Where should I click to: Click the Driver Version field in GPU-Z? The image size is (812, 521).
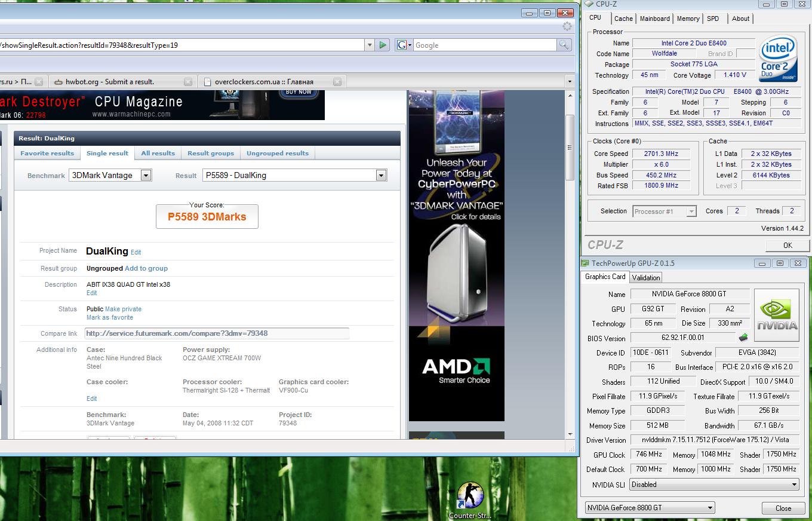coord(714,440)
